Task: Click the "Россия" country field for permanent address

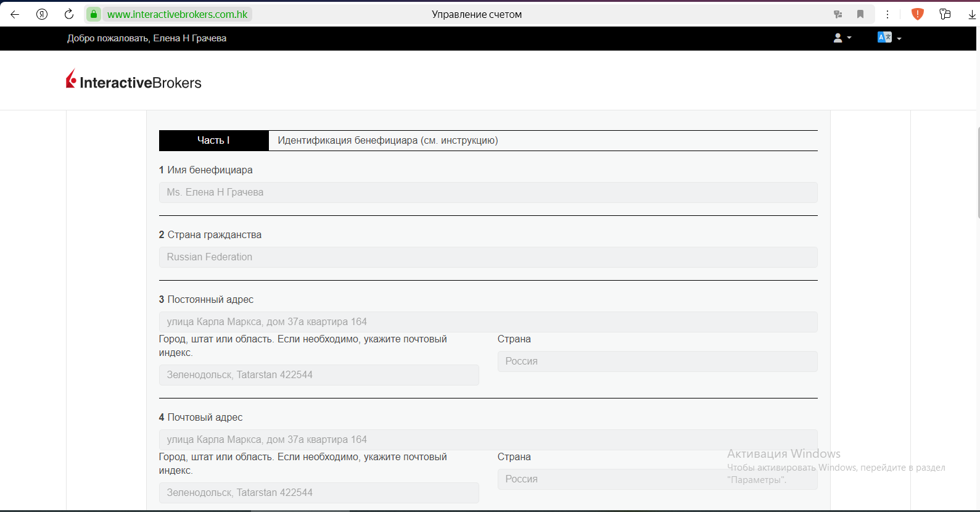Action: point(657,361)
